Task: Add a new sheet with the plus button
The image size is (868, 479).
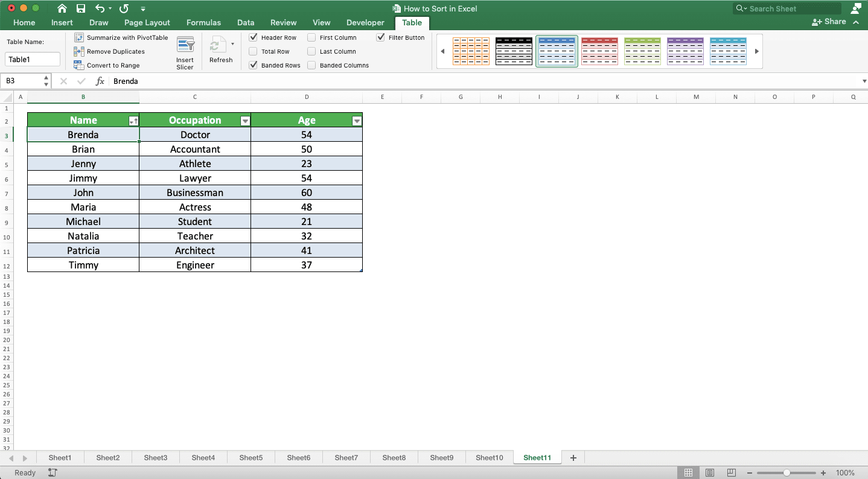Action: (572, 457)
